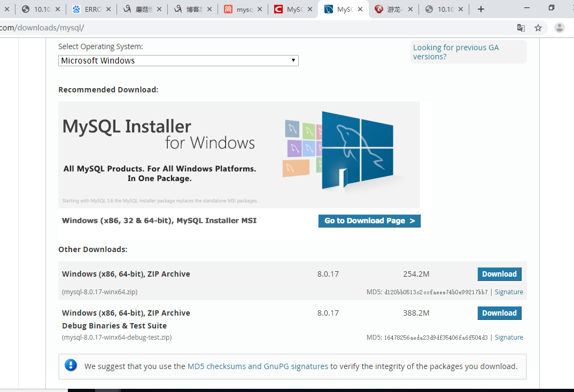This screenshot has height=392, width=574.
Task: Click the (mysql-8.0.17-winx64.zip) filename text
Action: click(100, 292)
